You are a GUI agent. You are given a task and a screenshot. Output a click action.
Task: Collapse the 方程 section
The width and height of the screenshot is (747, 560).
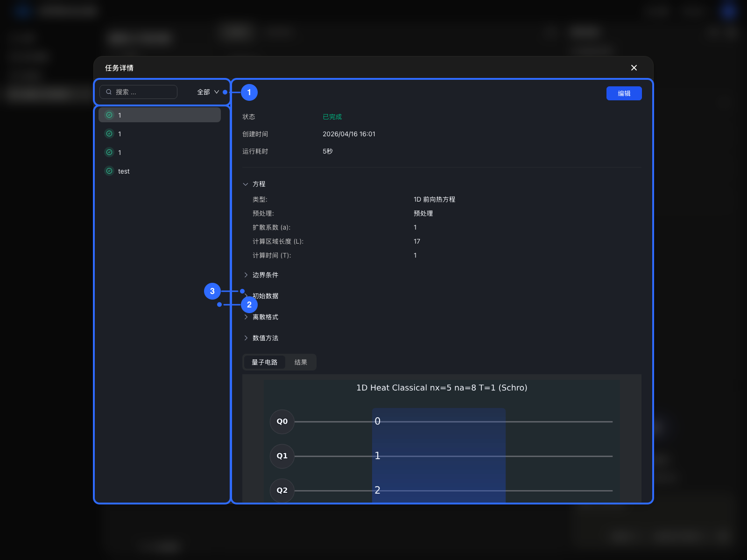pyautogui.click(x=254, y=184)
